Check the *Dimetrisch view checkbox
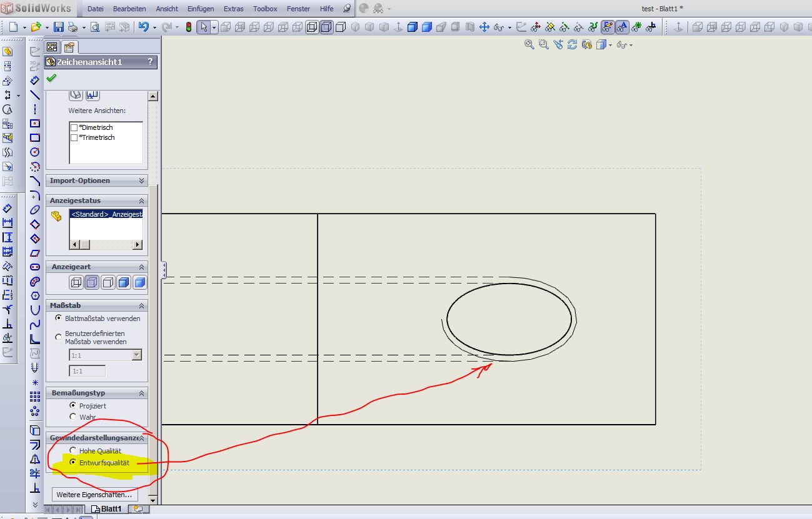Viewport: 812px width, 519px height. point(74,127)
